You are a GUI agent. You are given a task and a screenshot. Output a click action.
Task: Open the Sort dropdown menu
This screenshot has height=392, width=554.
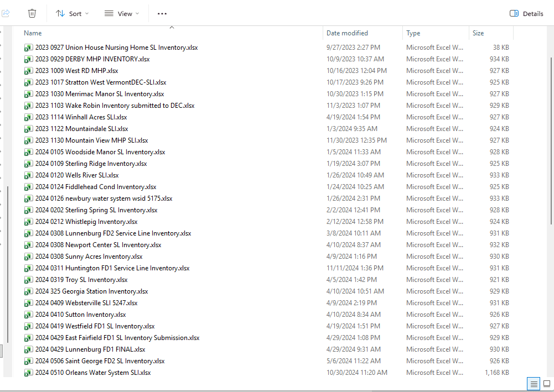point(72,13)
